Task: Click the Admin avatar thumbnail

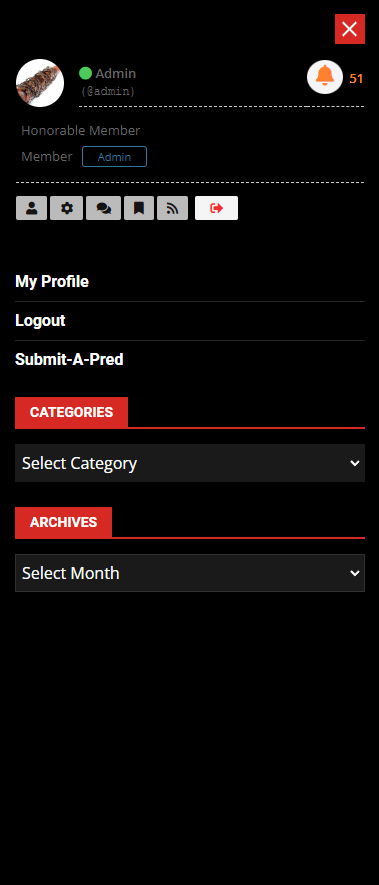Action: tap(40, 83)
